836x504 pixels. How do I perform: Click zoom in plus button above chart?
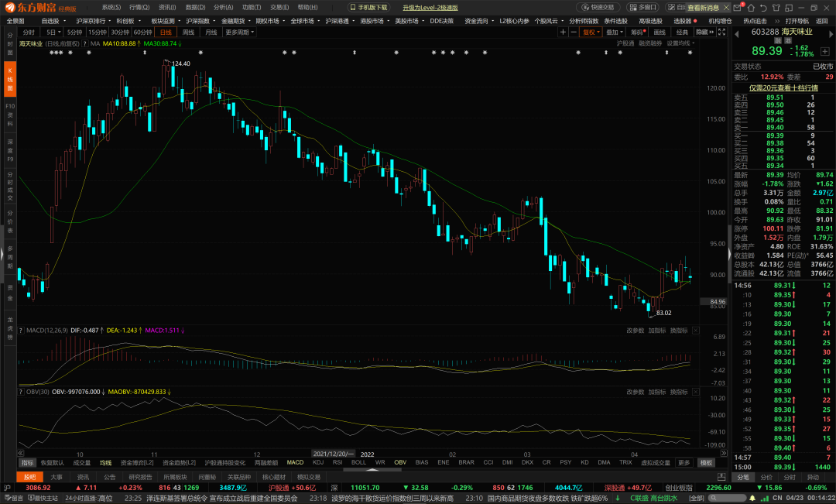(x=563, y=32)
